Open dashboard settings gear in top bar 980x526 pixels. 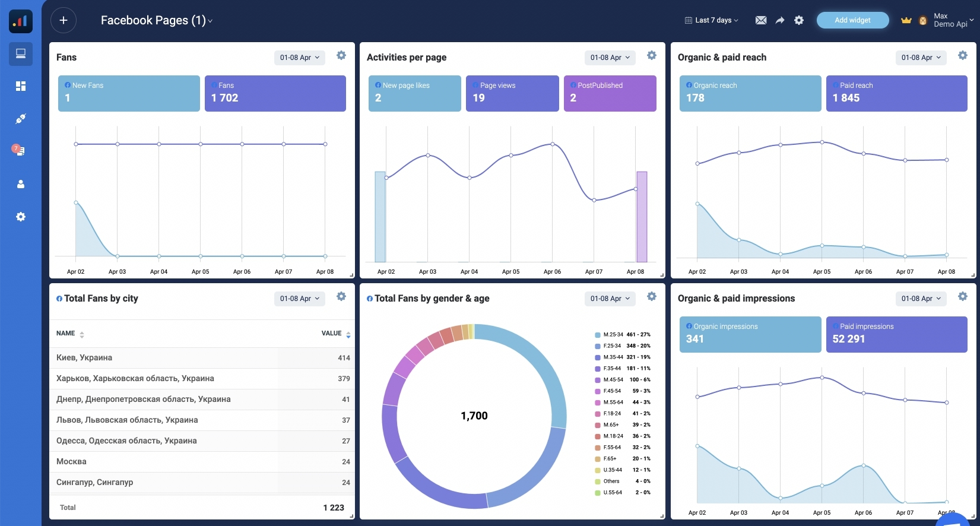(799, 20)
